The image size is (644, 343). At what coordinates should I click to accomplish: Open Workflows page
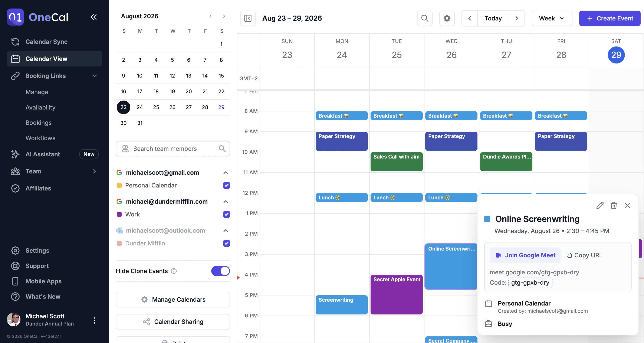click(x=40, y=138)
